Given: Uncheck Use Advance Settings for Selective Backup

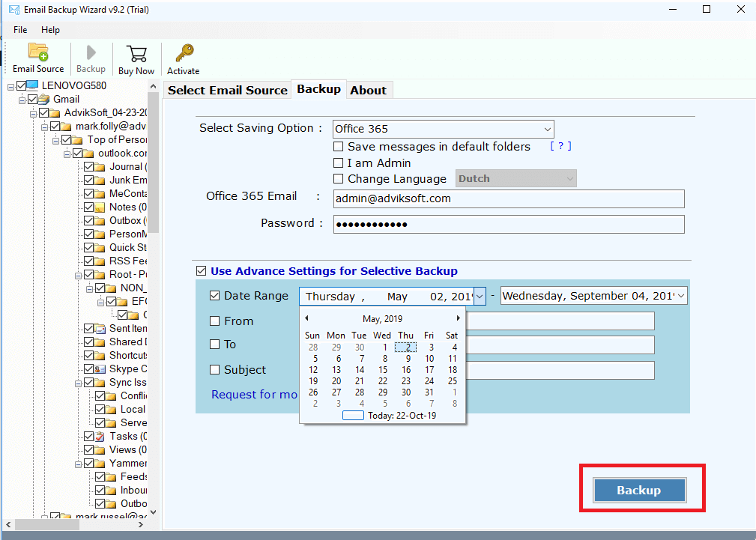Looking at the screenshot, I should click(202, 271).
